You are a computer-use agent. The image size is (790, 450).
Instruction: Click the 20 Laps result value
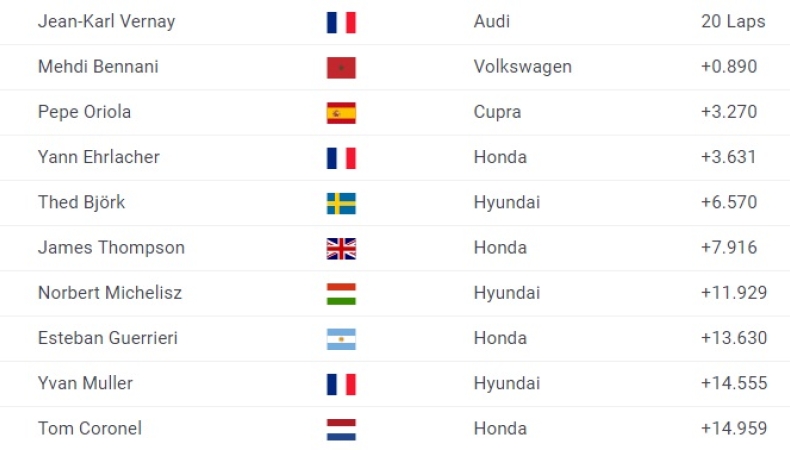point(733,21)
